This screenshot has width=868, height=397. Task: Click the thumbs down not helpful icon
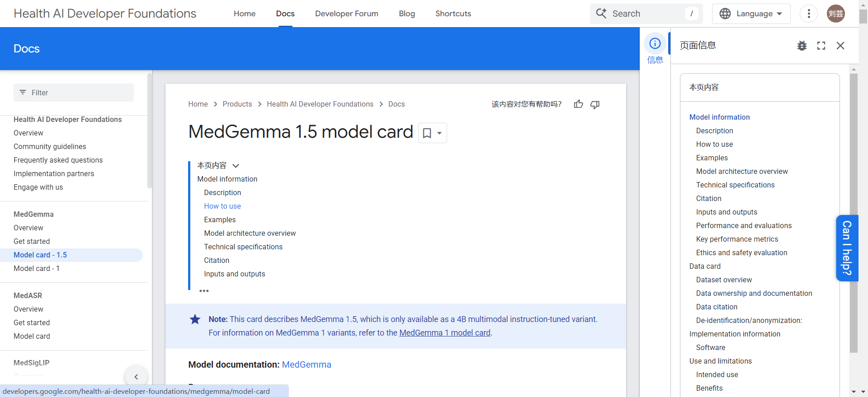[595, 104]
